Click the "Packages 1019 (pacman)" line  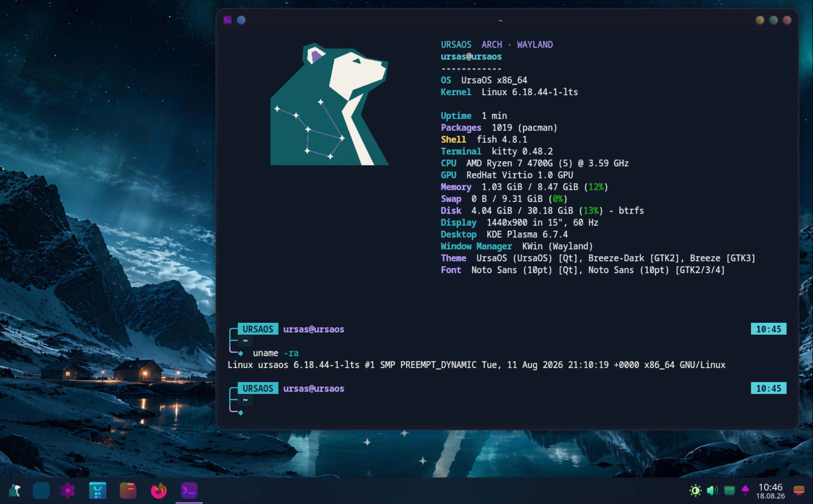[499, 128]
